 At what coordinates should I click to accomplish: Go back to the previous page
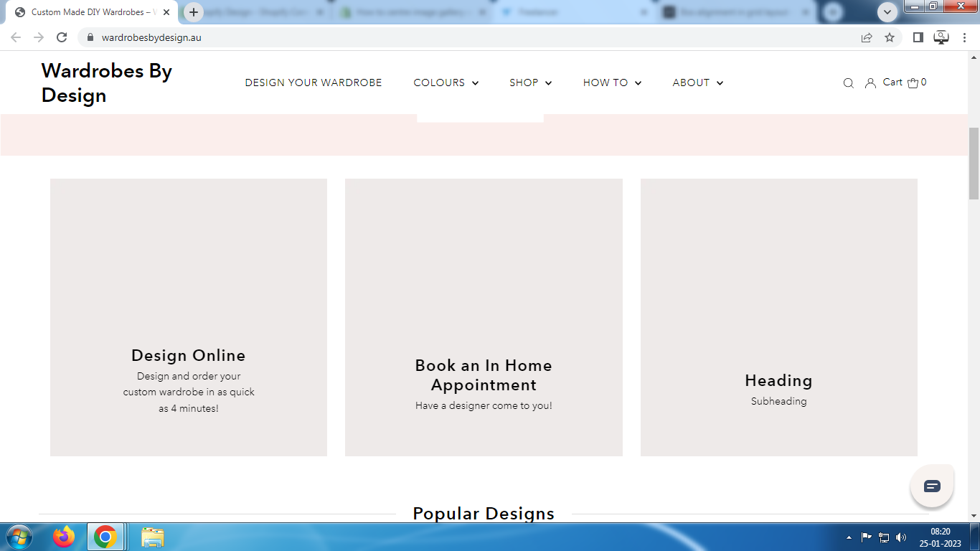(16, 37)
